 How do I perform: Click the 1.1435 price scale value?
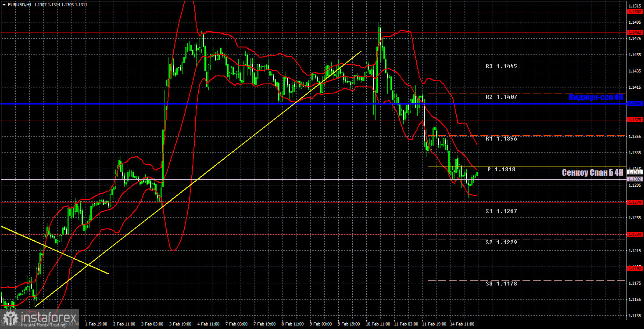[635, 71]
